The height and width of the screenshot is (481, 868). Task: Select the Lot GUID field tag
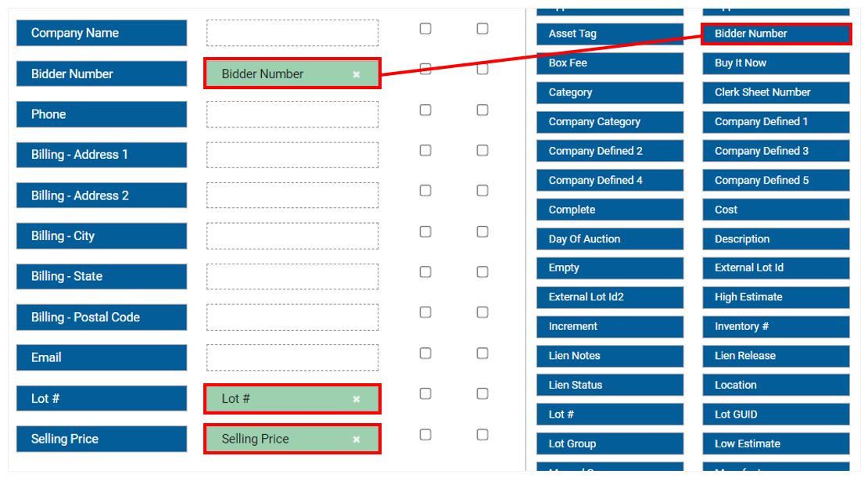[776, 415]
